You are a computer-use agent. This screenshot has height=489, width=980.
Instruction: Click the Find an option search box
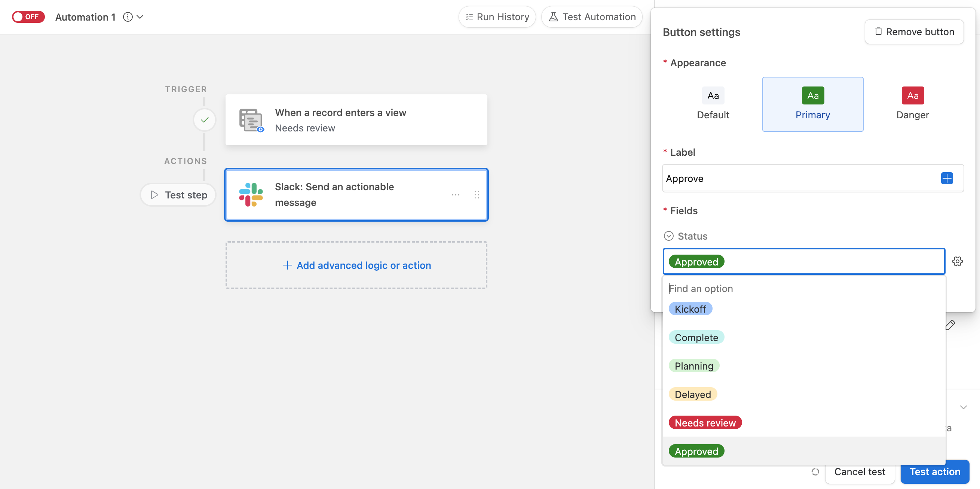pyautogui.click(x=804, y=289)
